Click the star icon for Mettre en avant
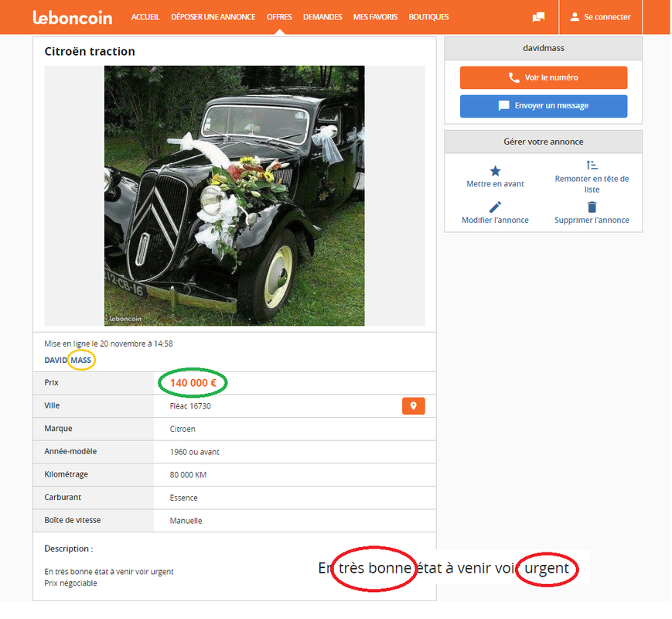The width and height of the screenshot is (672, 619). (495, 171)
